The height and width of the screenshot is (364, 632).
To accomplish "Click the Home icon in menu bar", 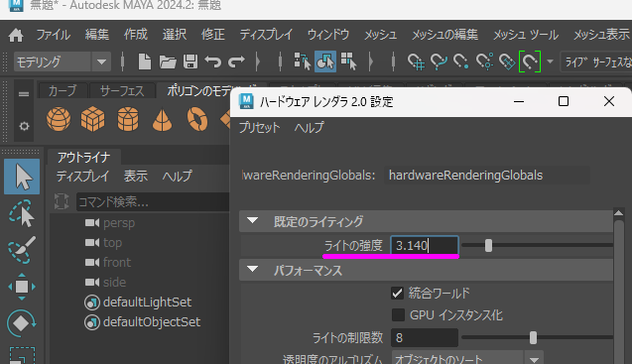I will 16,35.
